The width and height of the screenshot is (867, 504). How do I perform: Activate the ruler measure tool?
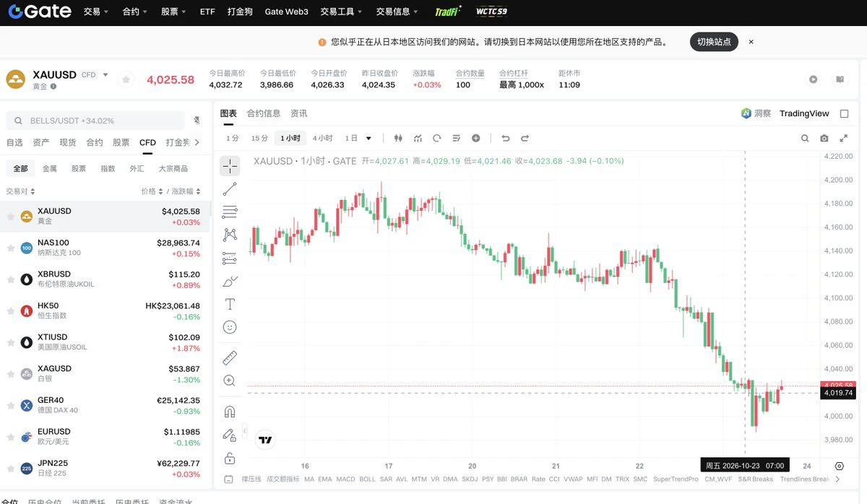tap(230, 357)
